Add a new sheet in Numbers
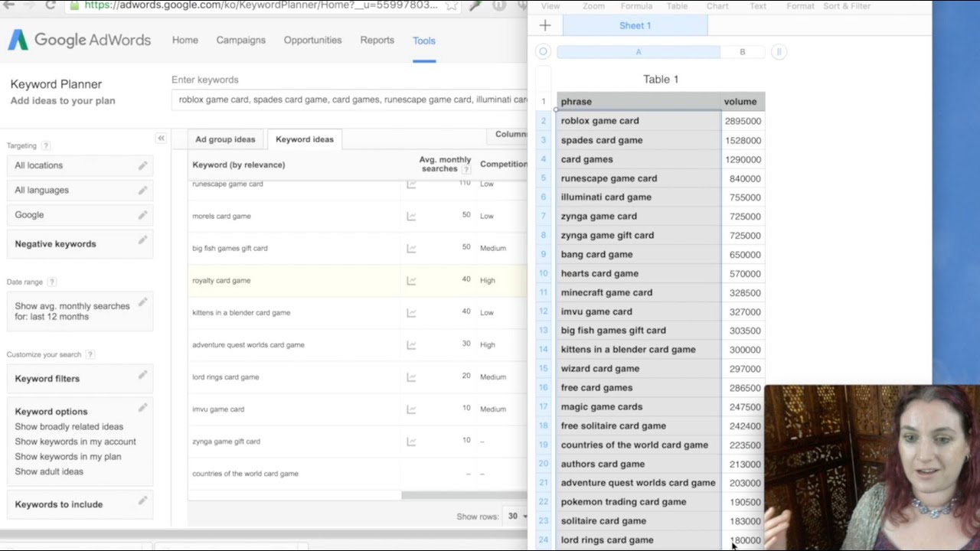Image resolution: width=980 pixels, height=551 pixels. click(x=545, y=25)
